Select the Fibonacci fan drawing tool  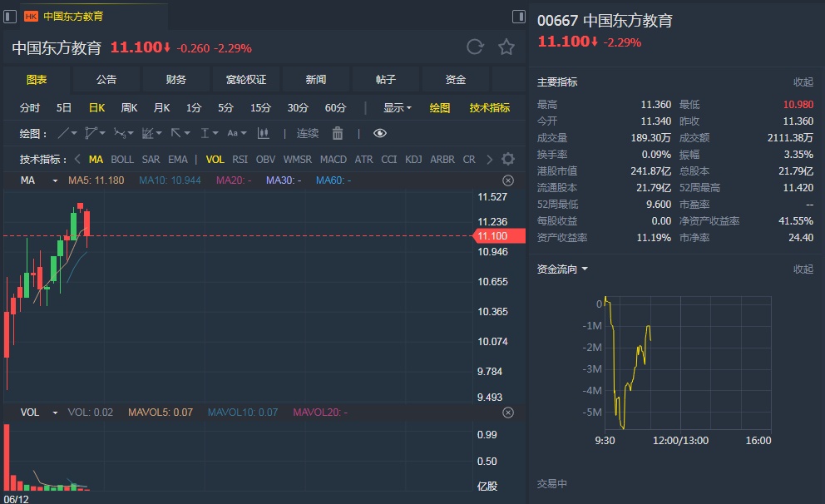coord(120,134)
